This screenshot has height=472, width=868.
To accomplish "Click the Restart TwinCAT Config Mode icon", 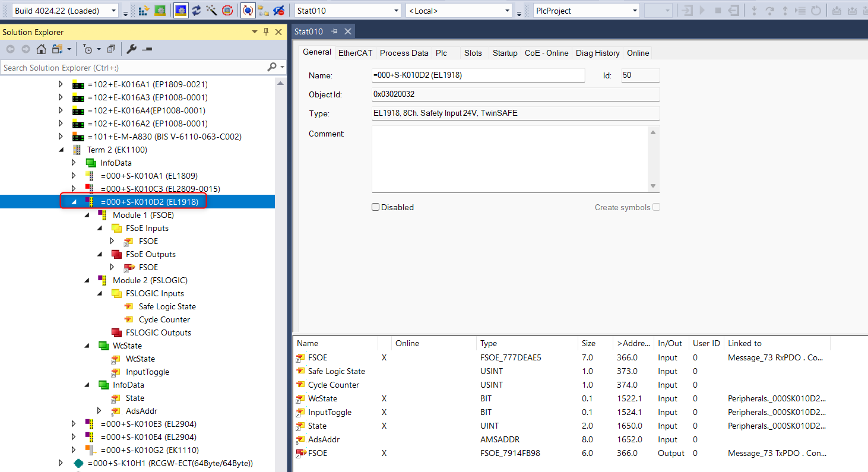I will (181, 11).
